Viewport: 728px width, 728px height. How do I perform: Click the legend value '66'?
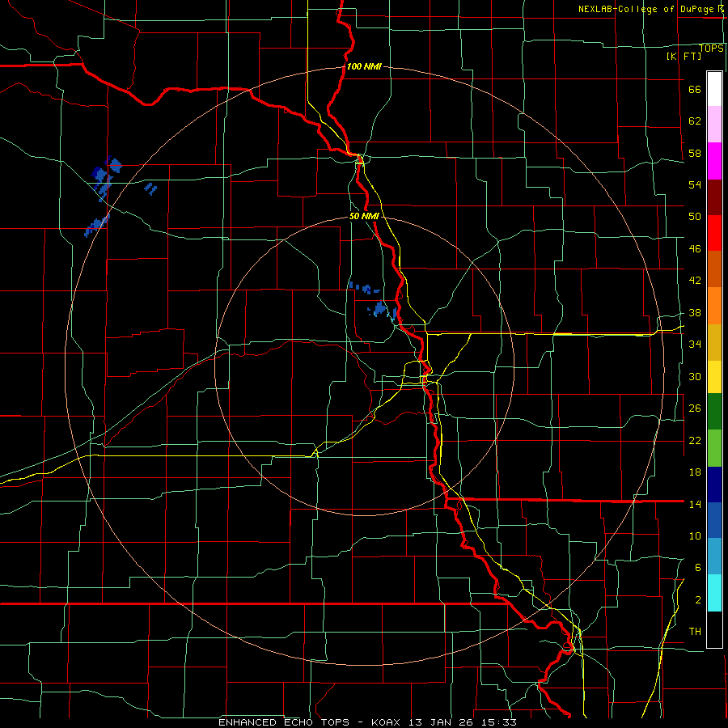click(x=695, y=89)
